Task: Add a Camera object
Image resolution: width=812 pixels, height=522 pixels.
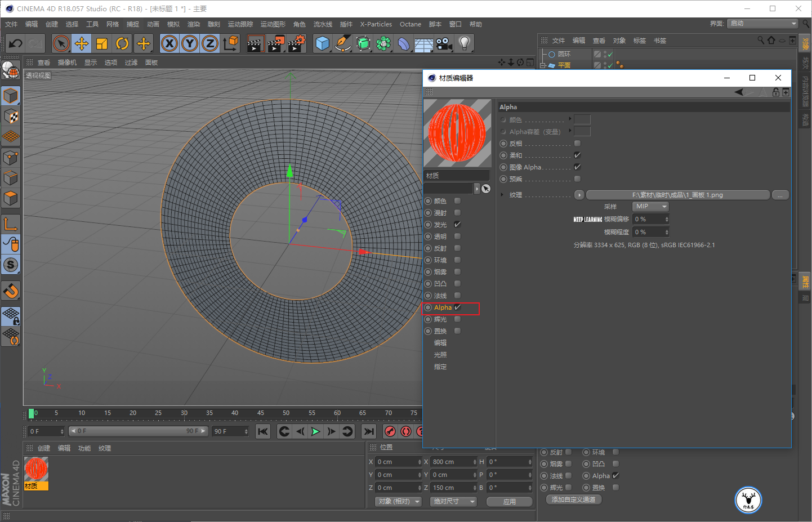Action: 444,43
